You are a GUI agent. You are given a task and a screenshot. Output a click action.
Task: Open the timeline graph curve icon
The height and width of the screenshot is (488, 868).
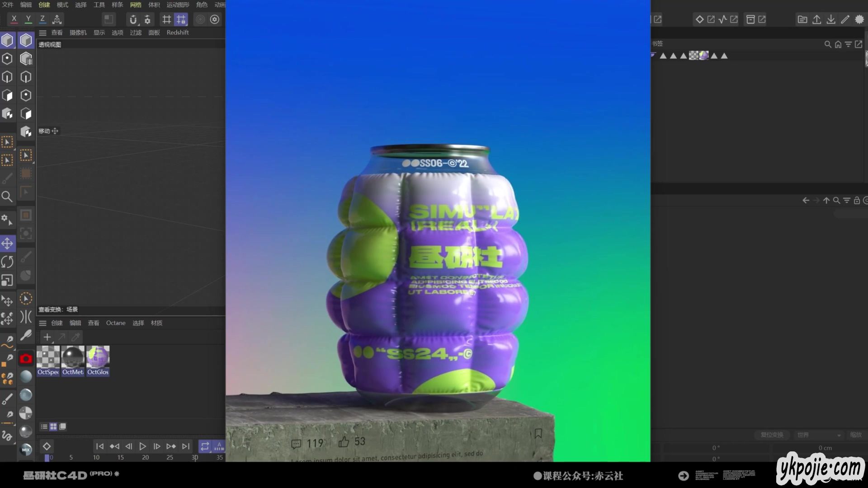coord(722,19)
